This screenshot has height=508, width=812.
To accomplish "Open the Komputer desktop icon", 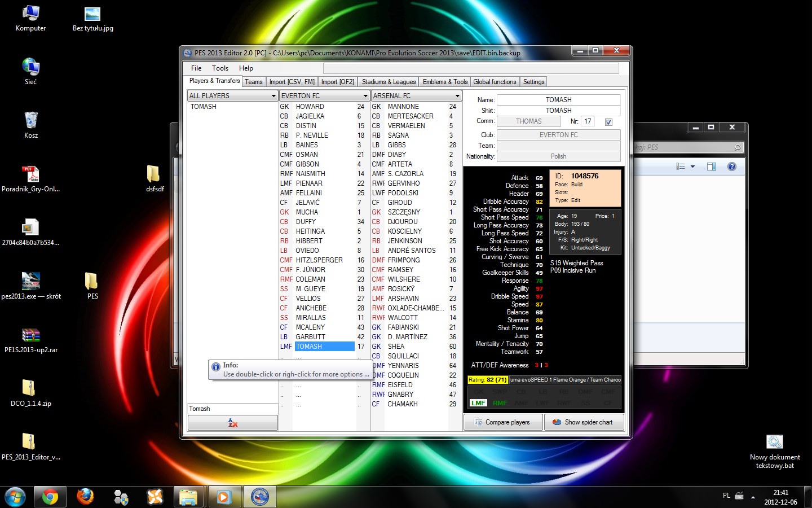I will coord(30,18).
